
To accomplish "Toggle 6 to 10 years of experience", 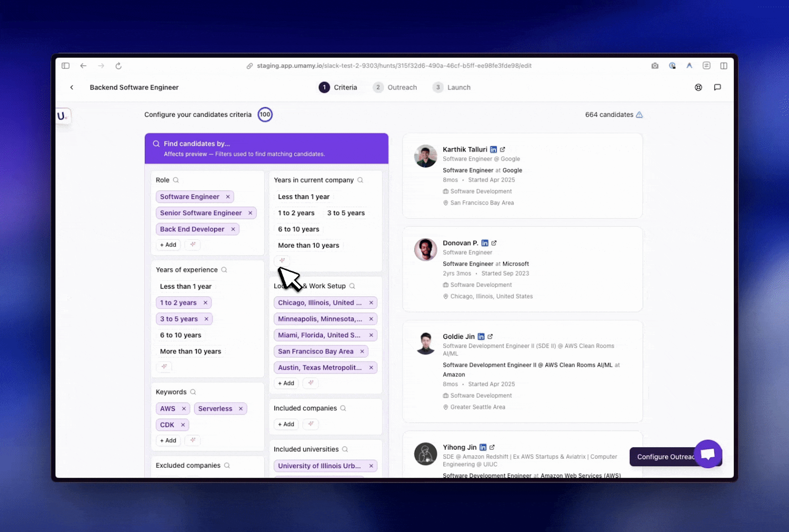I will [180, 335].
